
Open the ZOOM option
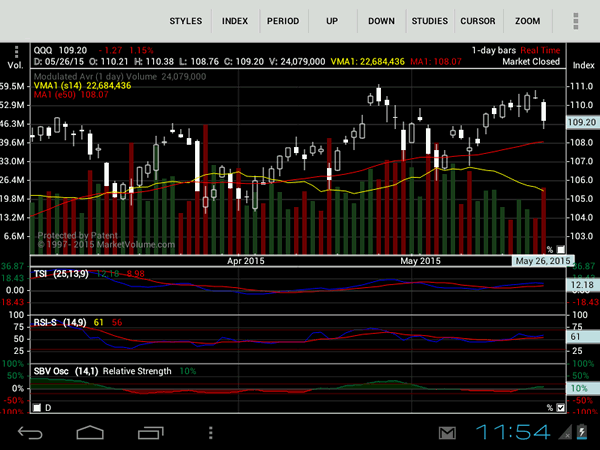pyautogui.click(x=528, y=21)
